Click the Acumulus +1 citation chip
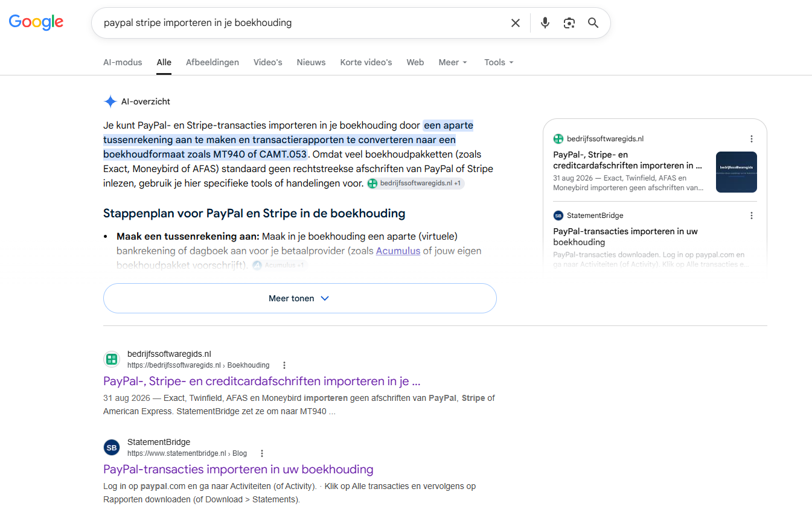 coord(279,265)
